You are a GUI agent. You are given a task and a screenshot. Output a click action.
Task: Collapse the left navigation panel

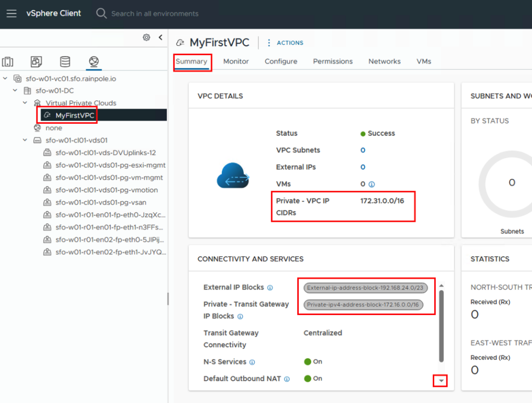[x=160, y=37]
